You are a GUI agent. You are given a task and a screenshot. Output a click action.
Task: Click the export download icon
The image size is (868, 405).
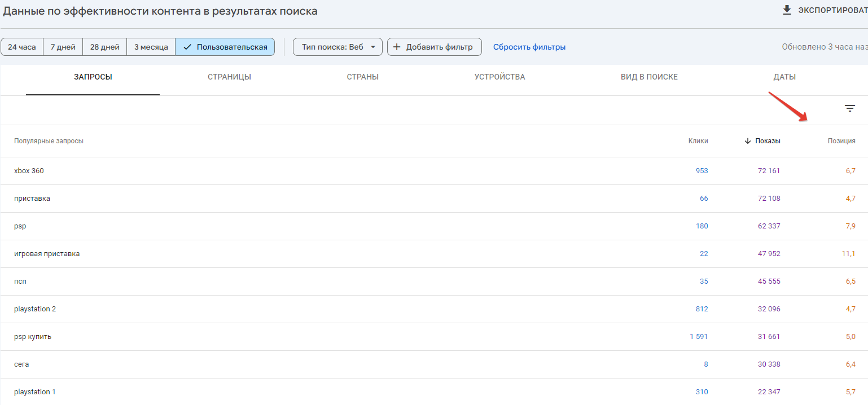[787, 10]
